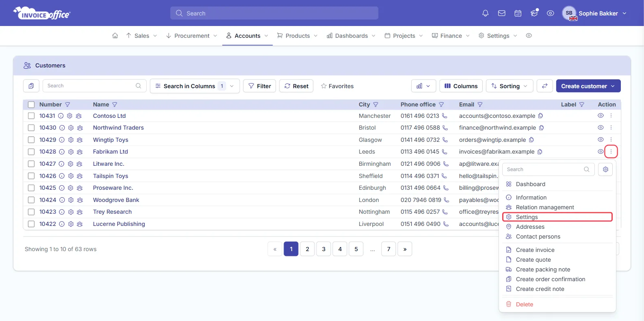This screenshot has height=321, width=644.
Task: Expand the Sales menu
Action: (141, 36)
